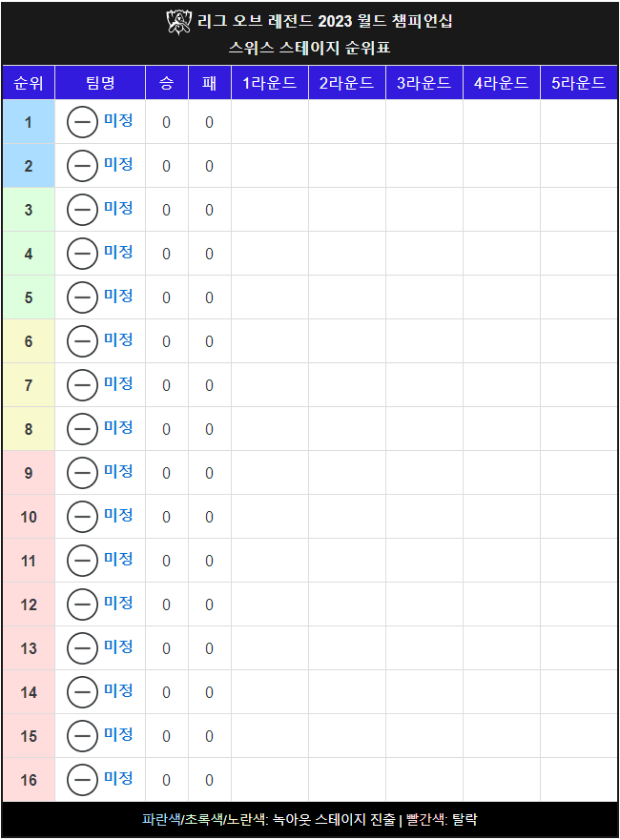Click the red rank 14 cell

pos(29,692)
